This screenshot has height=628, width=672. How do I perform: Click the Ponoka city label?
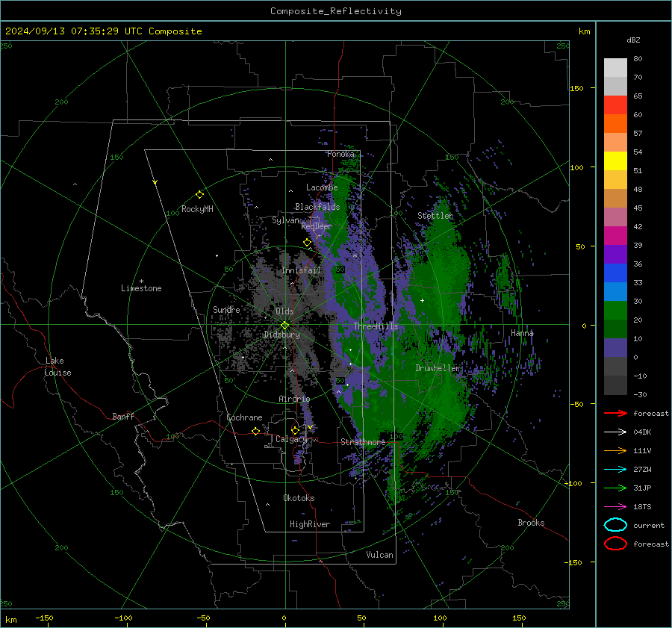[340, 154]
